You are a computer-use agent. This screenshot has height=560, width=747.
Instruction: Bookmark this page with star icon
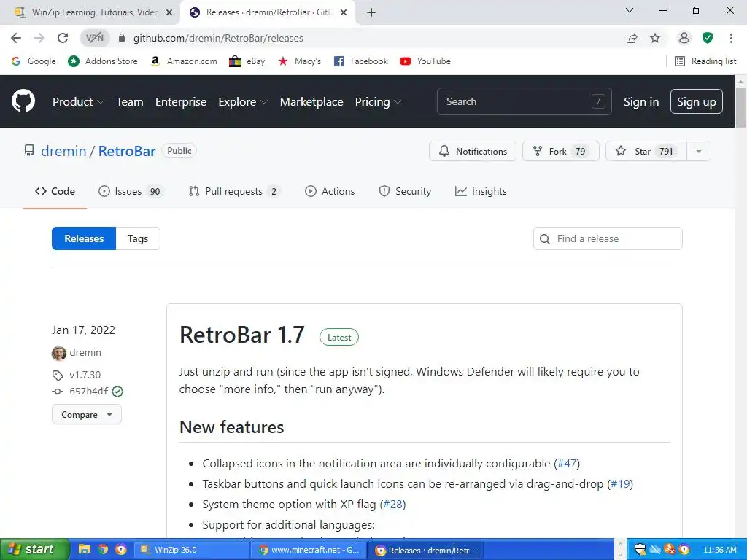pos(655,38)
